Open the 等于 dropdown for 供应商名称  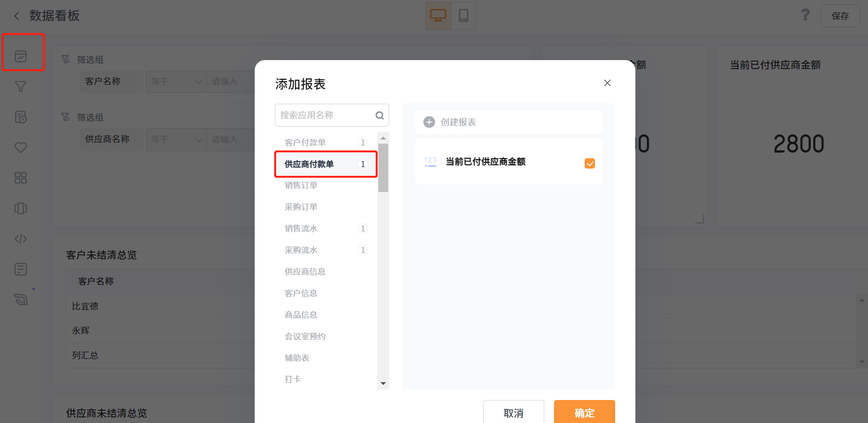click(176, 139)
